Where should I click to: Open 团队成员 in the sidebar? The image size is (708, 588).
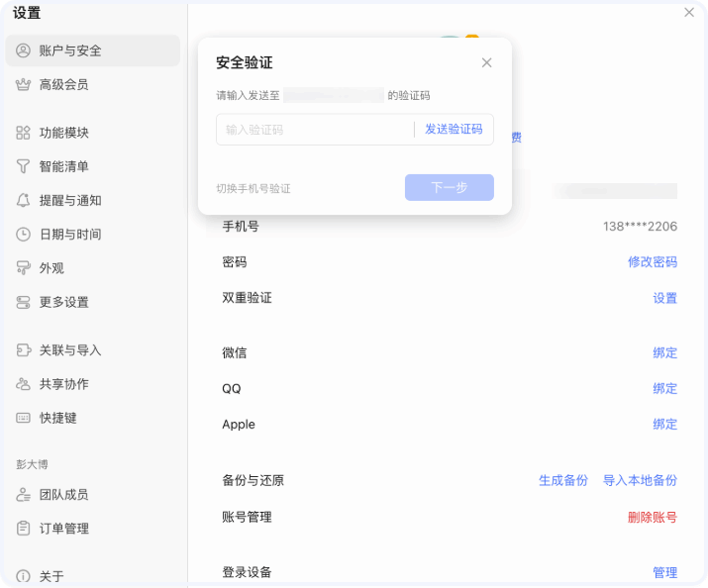tap(64, 495)
